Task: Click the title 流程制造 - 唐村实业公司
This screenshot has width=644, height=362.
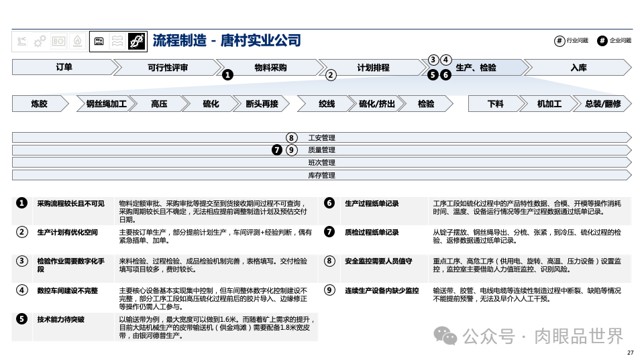Action: (227, 41)
